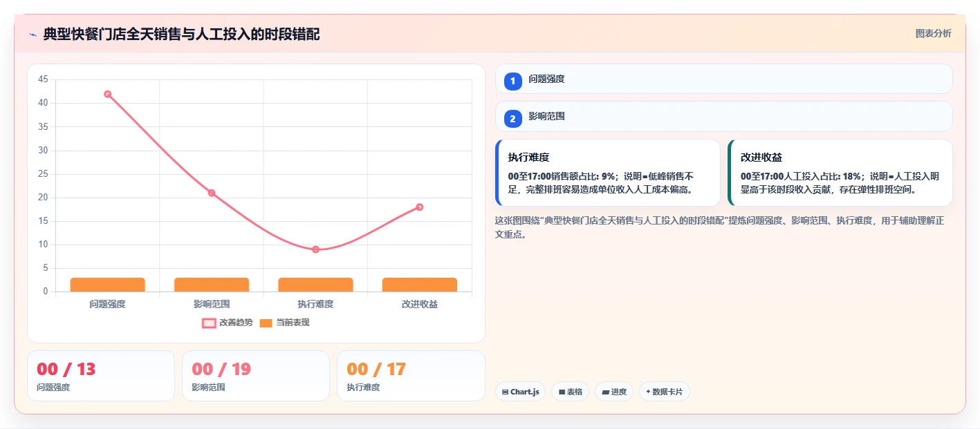Viewport: 980px width, 429px height.
Task: Open the 影响范围 list row
Action: click(x=724, y=116)
